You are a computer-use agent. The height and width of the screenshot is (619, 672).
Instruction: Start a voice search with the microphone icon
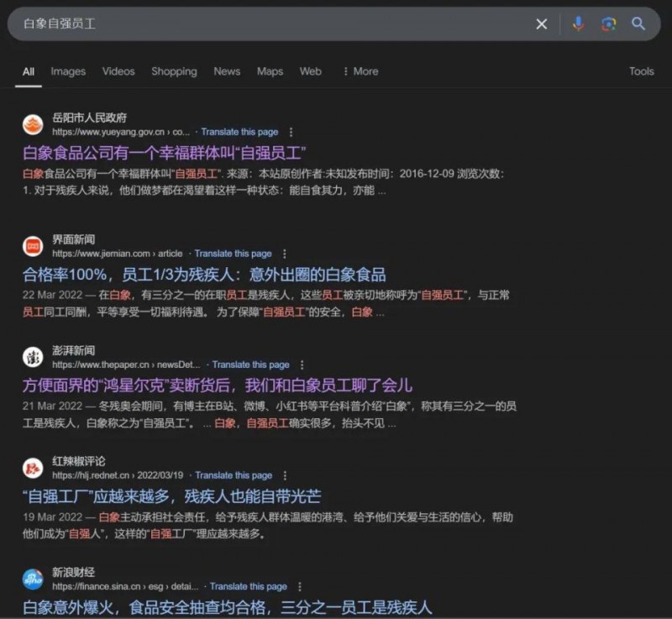578,24
